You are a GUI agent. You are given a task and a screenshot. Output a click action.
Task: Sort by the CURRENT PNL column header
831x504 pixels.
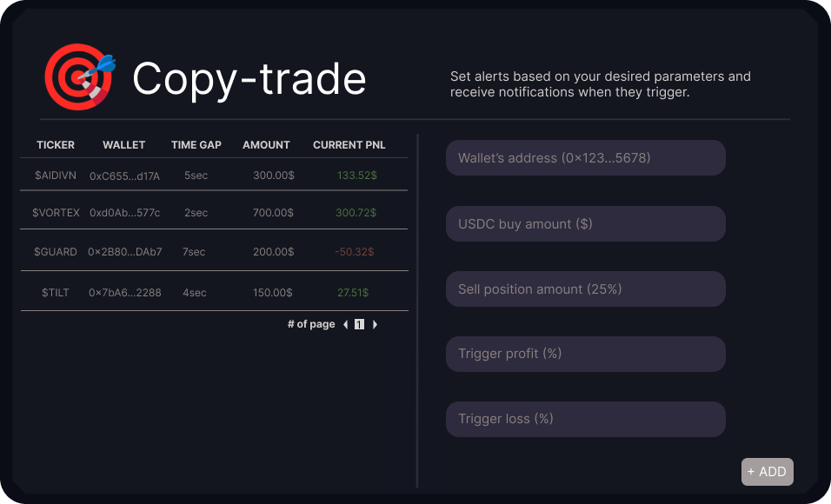[x=349, y=145]
